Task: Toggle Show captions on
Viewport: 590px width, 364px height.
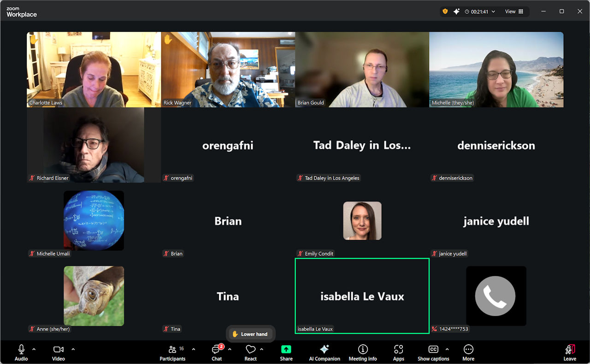Action: [433, 352]
